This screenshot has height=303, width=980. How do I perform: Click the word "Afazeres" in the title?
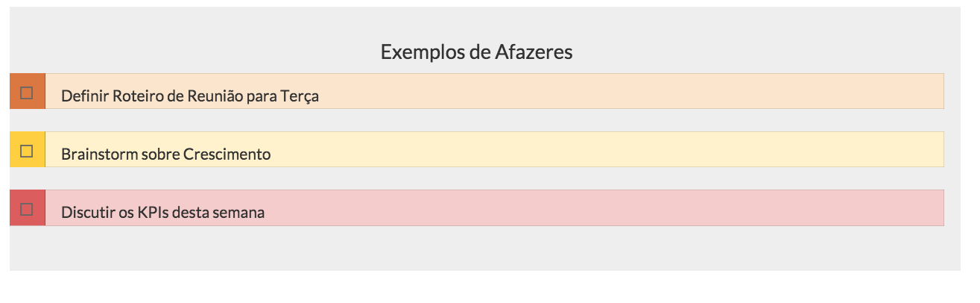click(534, 52)
